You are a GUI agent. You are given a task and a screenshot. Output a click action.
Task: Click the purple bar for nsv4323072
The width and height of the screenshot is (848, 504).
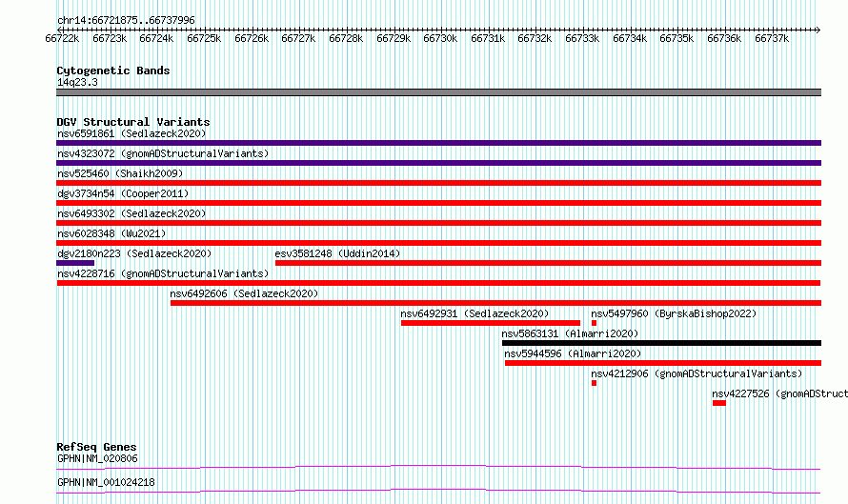[438, 163]
